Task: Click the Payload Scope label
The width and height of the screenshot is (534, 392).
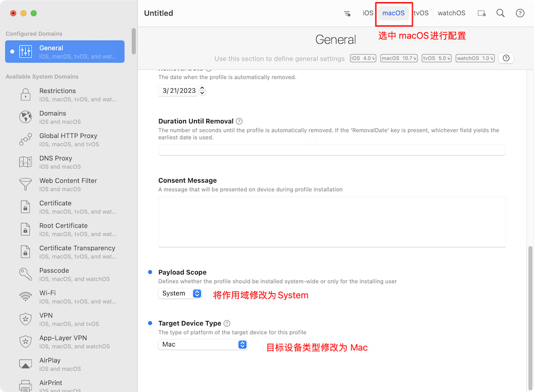Action: [x=182, y=272]
